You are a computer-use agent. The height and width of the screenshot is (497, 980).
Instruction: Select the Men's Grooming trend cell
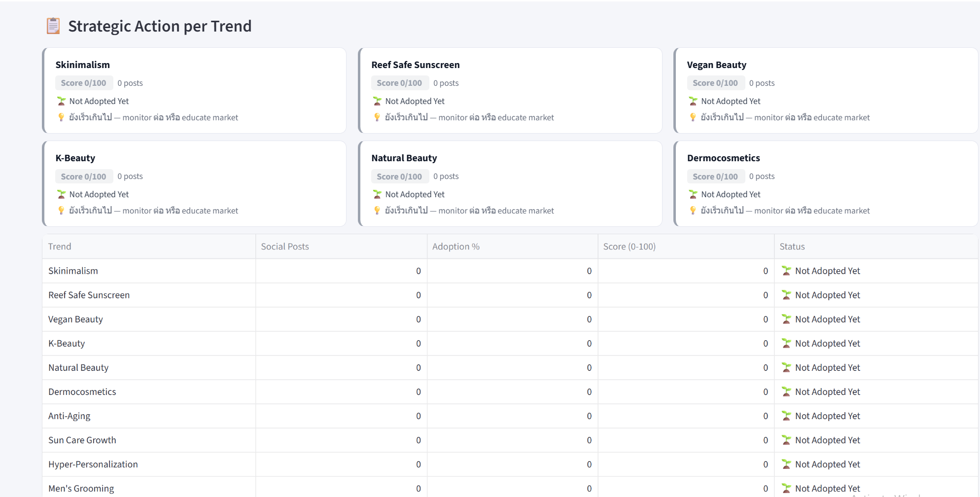click(x=81, y=489)
